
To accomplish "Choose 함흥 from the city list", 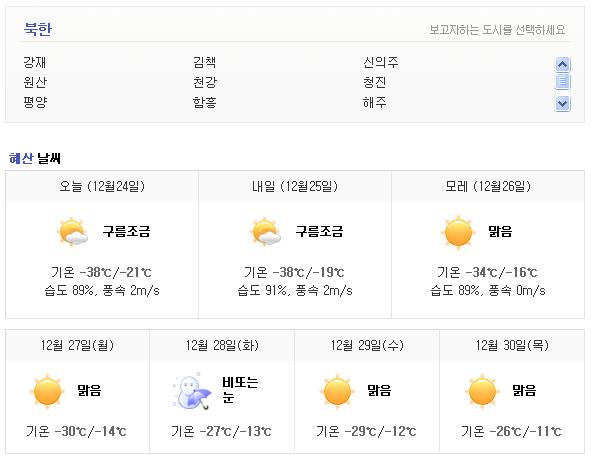I will pyautogui.click(x=204, y=102).
